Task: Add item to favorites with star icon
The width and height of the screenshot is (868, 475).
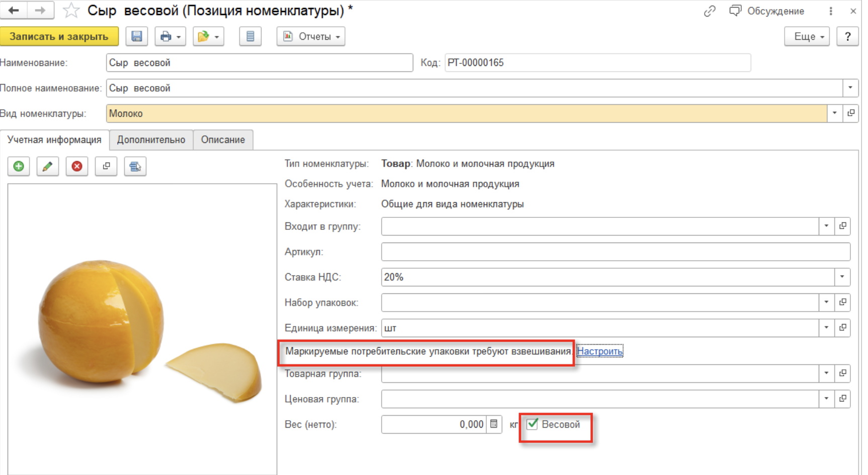Action: tap(71, 11)
